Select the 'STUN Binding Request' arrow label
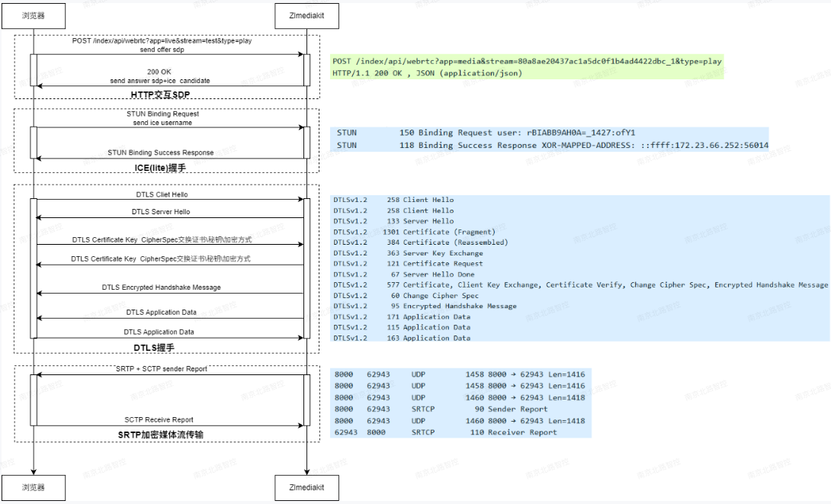Viewport: 831px width, 504px height. (162, 114)
